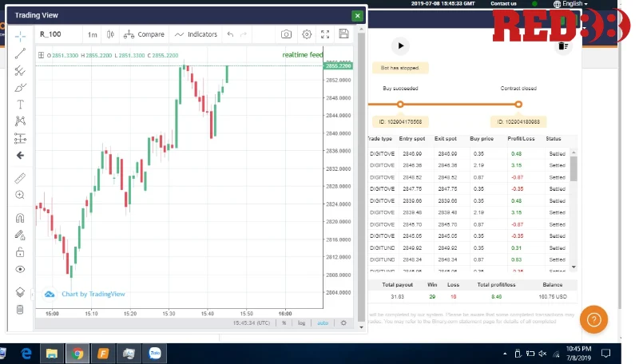Open the candlestick chart style dropdown
639x364 pixels.
coord(111,34)
